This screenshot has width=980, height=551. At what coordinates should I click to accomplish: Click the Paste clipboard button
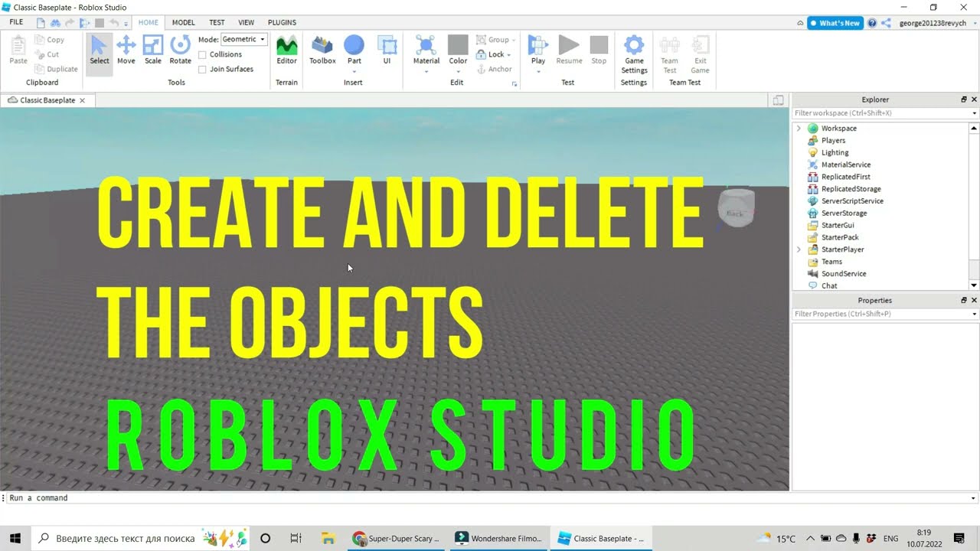[18, 51]
